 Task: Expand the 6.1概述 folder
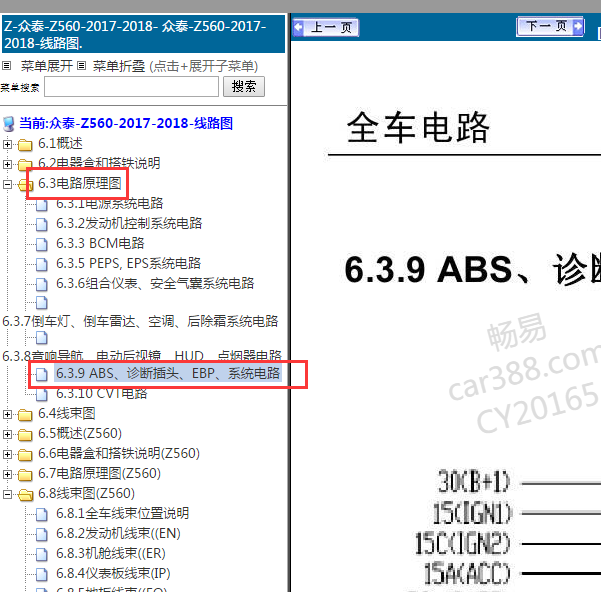[7, 144]
